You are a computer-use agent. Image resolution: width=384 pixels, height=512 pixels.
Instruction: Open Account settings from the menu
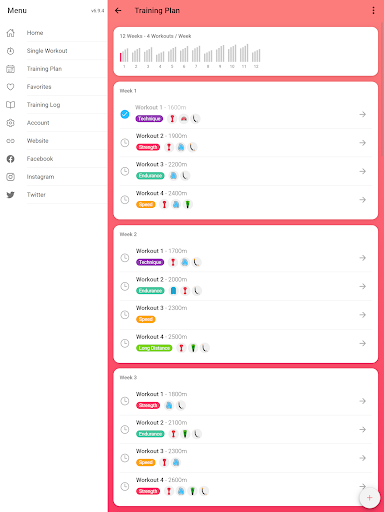pyautogui.click(x=54, y=123)
